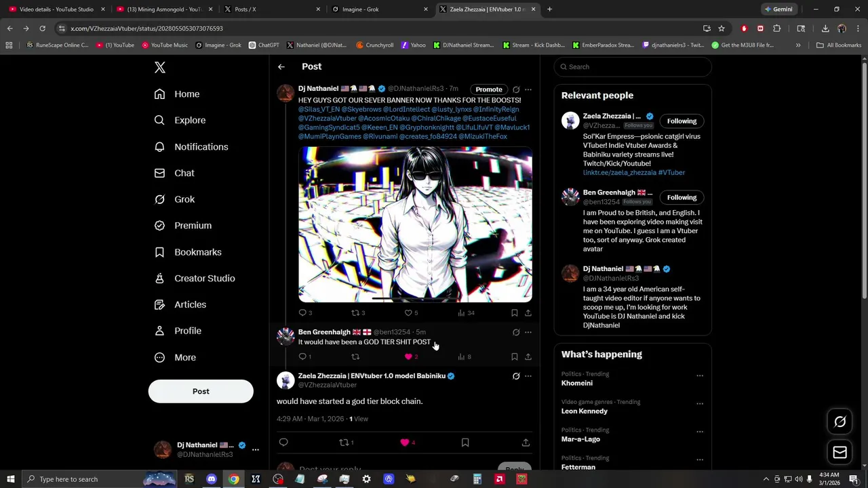The height and width of the screenshot is (488, 868).
Task: Expand overflow chevron in bookmarks bar
Action: (798, 45)
